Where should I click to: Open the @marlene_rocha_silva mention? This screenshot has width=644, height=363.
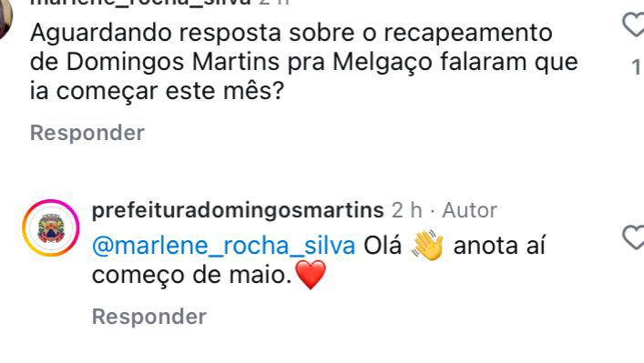point(224,246)
